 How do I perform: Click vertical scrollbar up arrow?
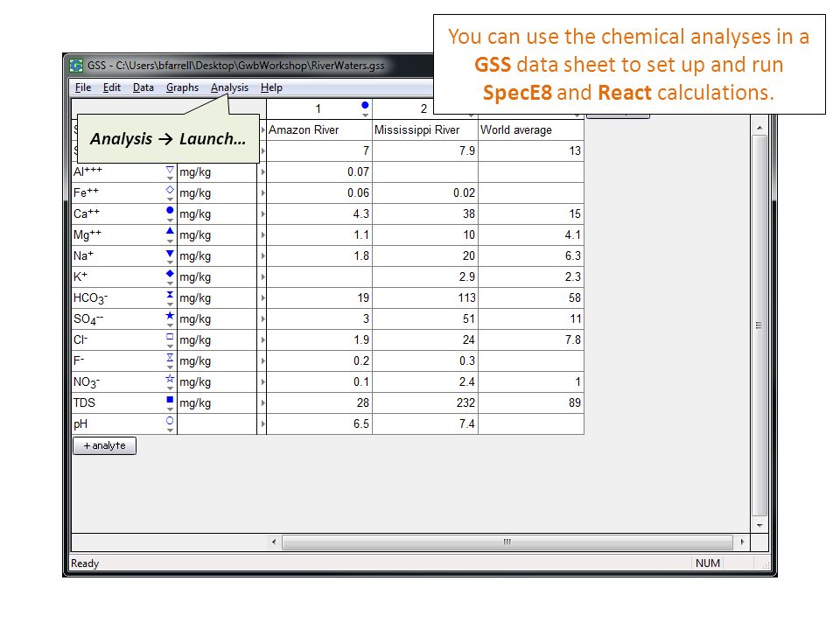759,129
